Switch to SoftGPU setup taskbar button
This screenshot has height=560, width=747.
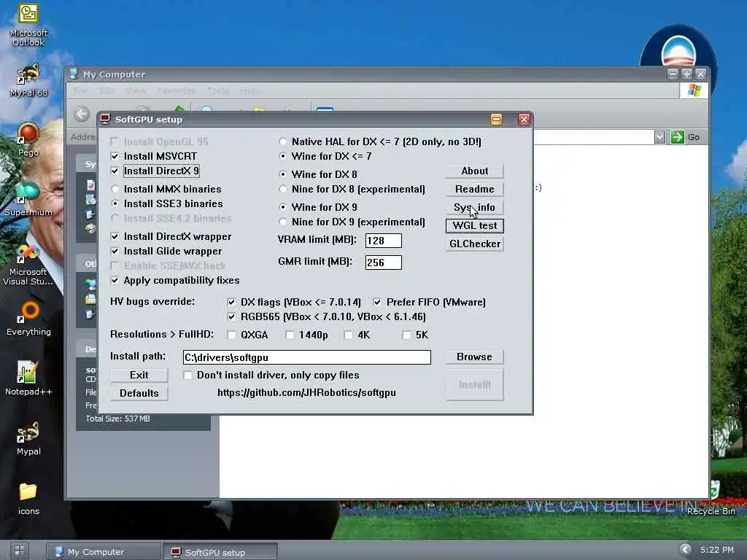pyautogui.click(x=220, y=552)
